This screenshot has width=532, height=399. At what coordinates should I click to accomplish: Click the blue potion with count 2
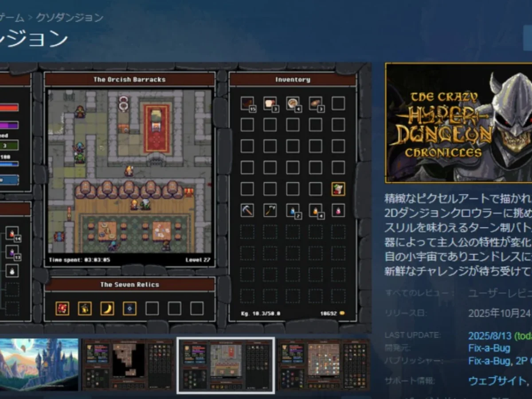293,211
